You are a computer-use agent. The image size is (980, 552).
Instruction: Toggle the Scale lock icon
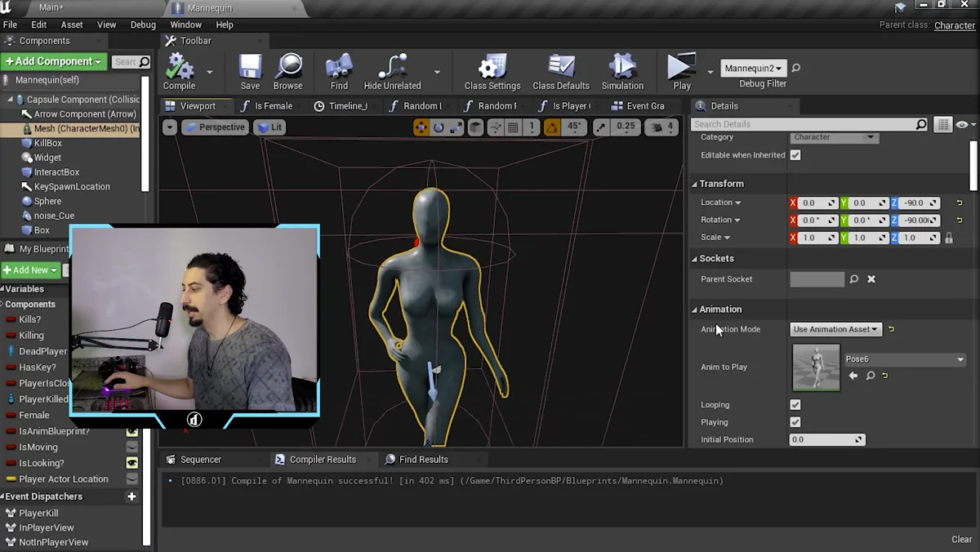[x=948, y=238]
